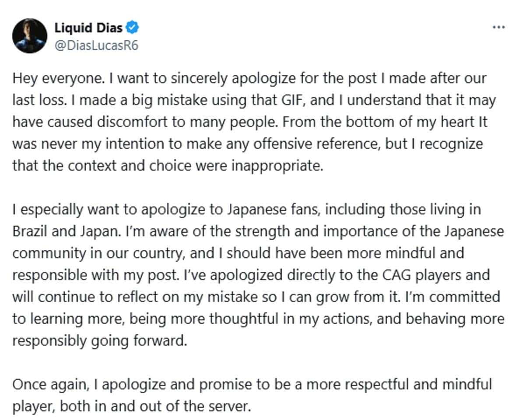519x420 pixels.
Task: Open the @DiasLucasR6 handle link
Action: pyautogui.click(x=96, y=45)
